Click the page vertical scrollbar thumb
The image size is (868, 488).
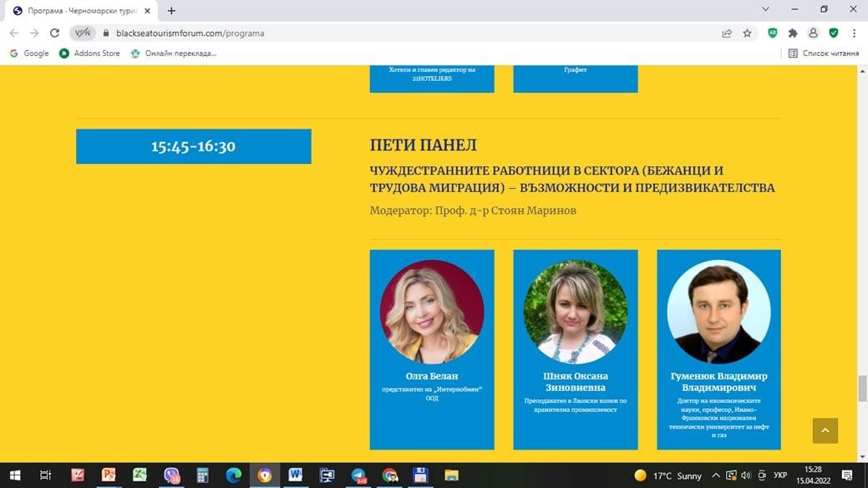pyautogui.click(x=862, y=389)
